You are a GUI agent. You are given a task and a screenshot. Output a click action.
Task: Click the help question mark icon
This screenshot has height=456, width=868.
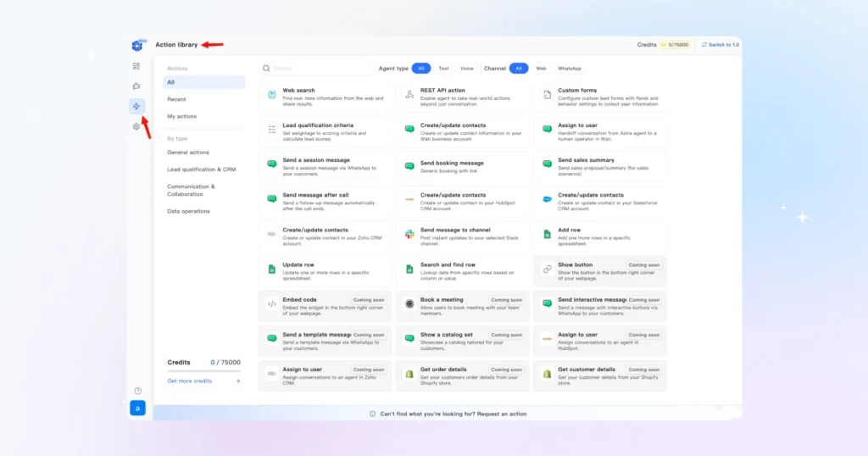tap(138, 391)
